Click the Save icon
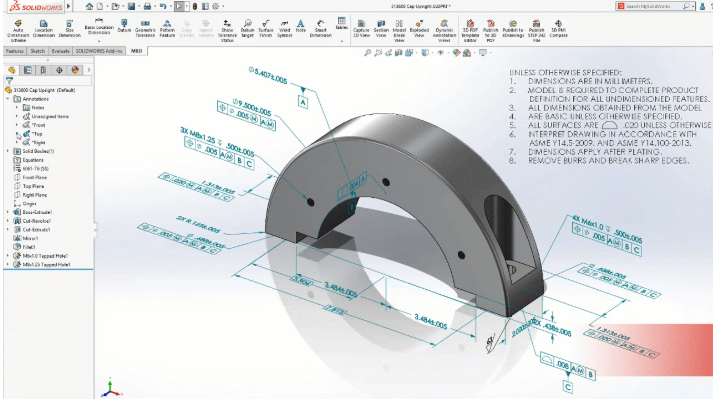Screen dimensions: 713x399 tap(131, 6)
